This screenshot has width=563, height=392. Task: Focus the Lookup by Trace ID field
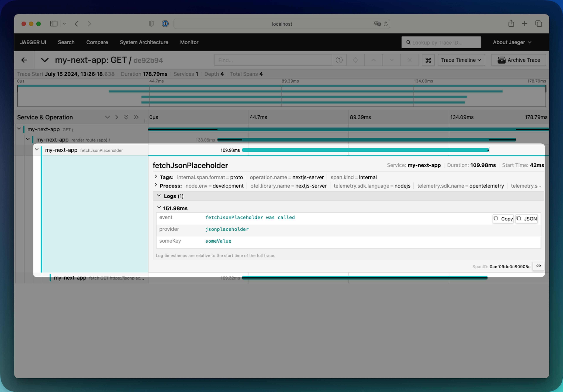click(441, 42)
